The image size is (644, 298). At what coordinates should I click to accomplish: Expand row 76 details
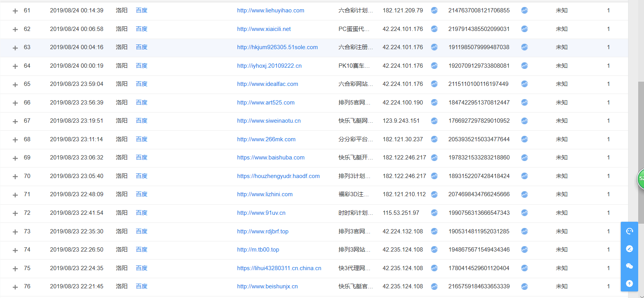point(15,287)
